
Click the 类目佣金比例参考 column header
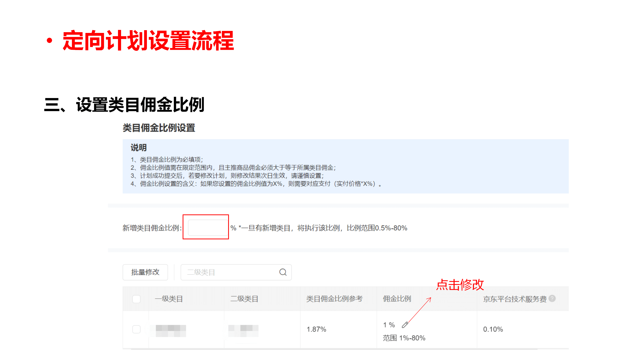(x=334, y=299)
